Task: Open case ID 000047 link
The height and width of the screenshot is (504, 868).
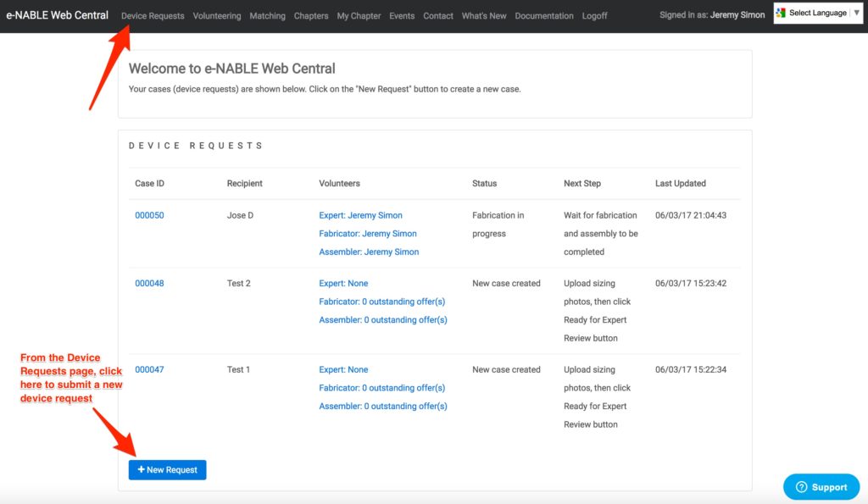Action: coord(149,369)
